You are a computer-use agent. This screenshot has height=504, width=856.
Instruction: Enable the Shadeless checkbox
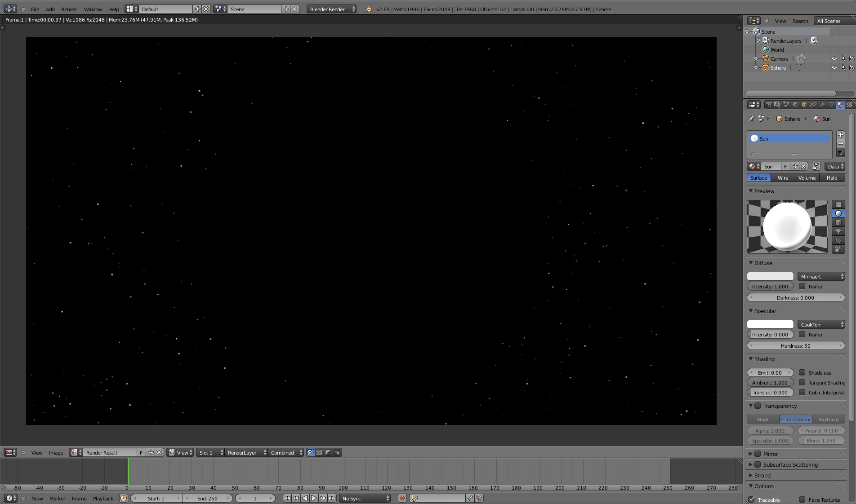[802, 372]
